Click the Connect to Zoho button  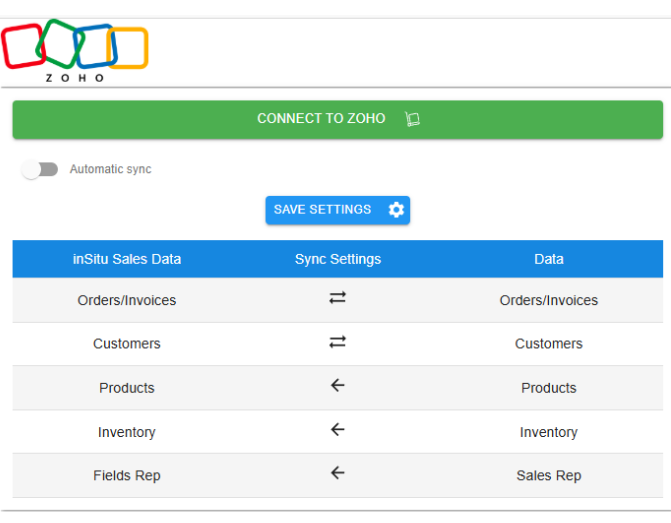(338, 119)
